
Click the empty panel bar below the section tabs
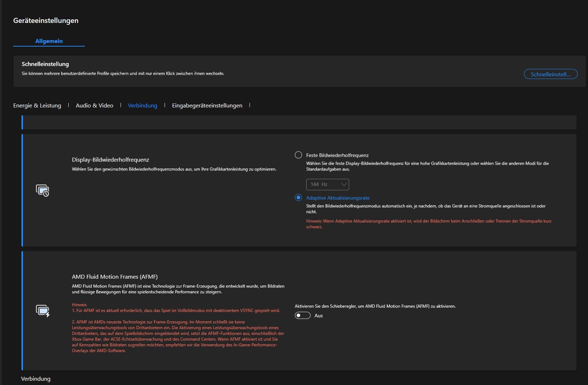coord(299,122)
